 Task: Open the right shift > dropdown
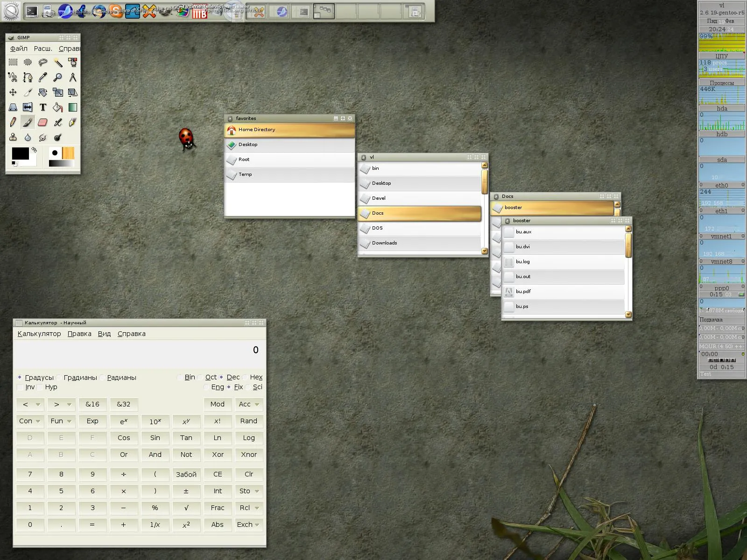click(x=61, y=404)
